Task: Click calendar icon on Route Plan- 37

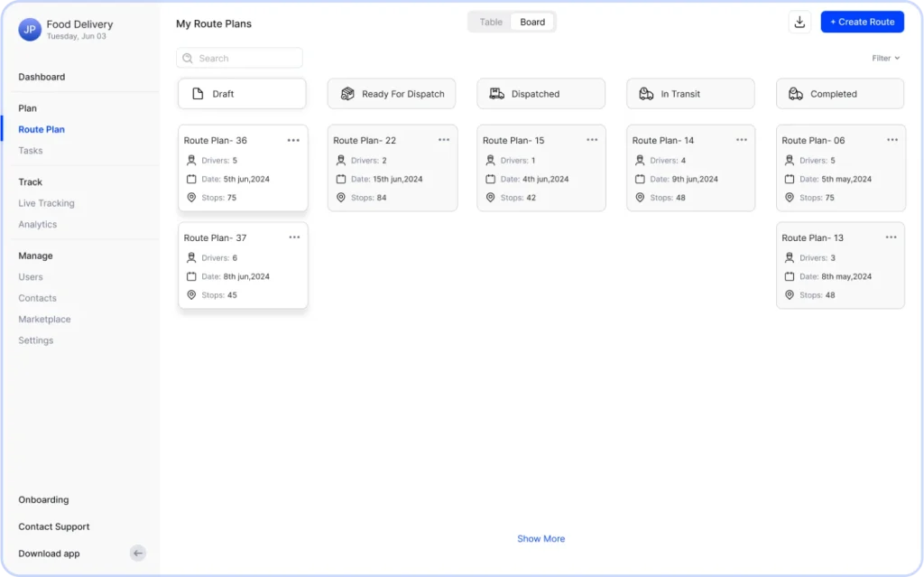Action: point(191,276)
